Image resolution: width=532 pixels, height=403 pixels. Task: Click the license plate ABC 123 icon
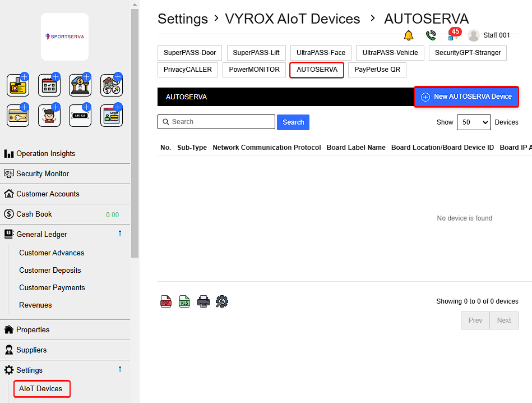80,116
